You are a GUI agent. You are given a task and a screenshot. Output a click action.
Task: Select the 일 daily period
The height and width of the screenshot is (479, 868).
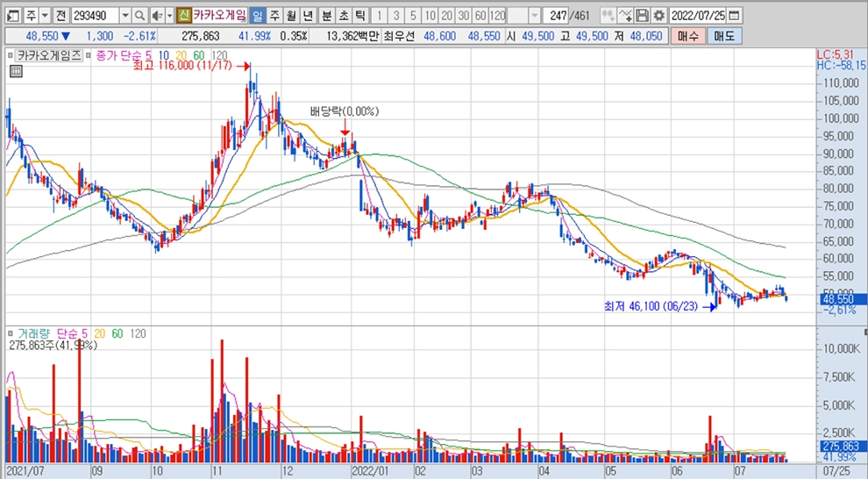click(257, 16)
